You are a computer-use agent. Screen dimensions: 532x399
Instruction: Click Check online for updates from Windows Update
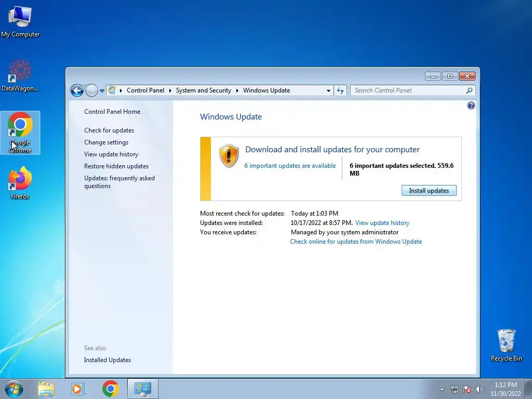tap(356, 242)
